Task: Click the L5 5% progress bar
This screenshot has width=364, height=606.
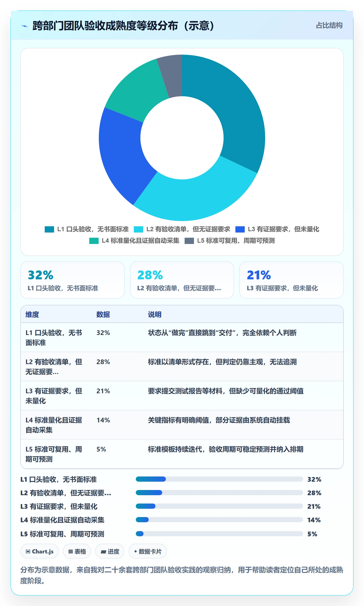Action: [219, 534]
